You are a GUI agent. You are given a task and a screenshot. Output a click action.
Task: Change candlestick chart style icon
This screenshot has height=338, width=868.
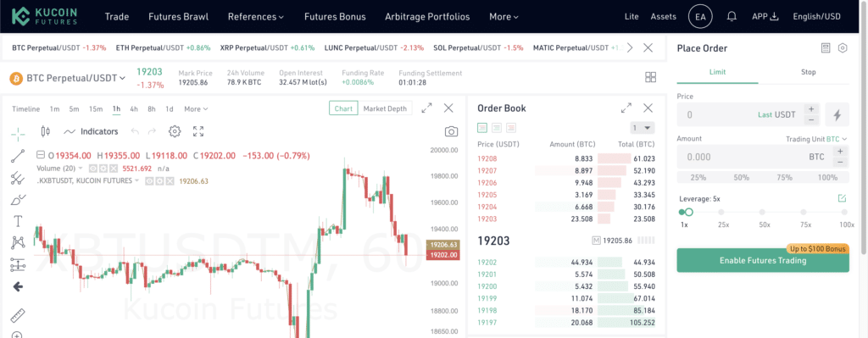coord(46,131)
